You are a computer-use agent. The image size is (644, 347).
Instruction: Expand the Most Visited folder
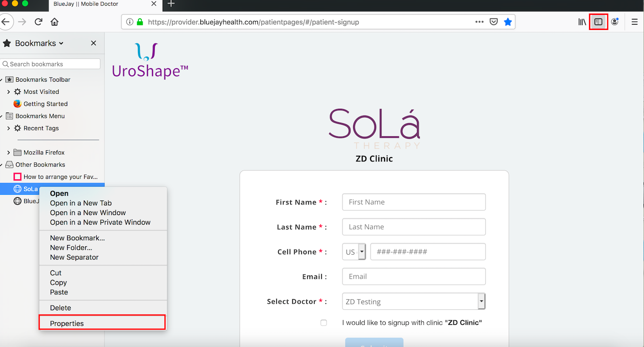pyautogui.click(x=8, y=92)
